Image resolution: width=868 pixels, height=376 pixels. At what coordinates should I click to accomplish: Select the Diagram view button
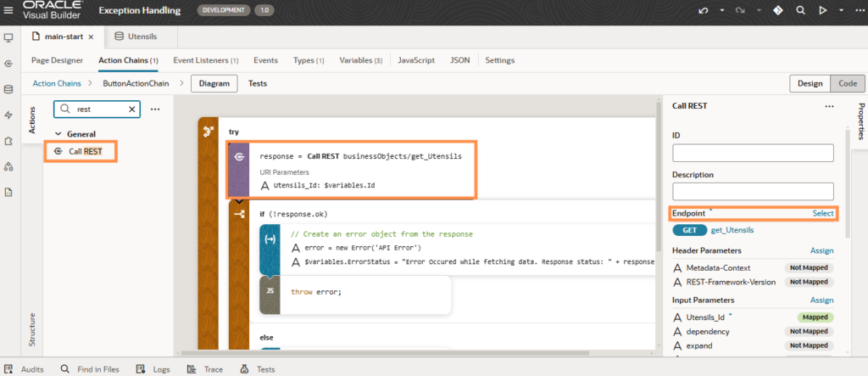click(x=214, y=83)
